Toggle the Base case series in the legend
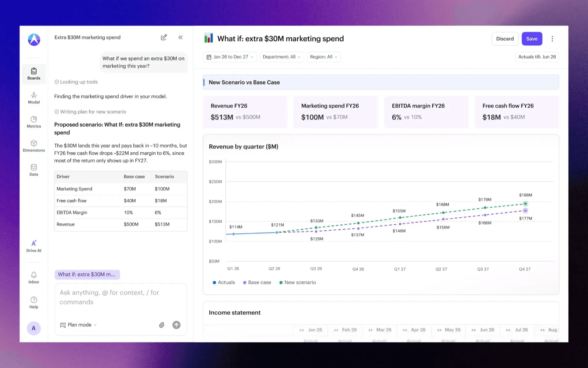Screen dimensions: 588x368 tap(257, 282)
